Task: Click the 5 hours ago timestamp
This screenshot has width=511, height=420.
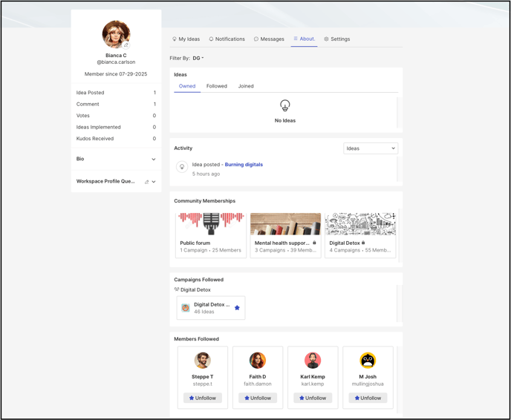Action: point(206,174)
